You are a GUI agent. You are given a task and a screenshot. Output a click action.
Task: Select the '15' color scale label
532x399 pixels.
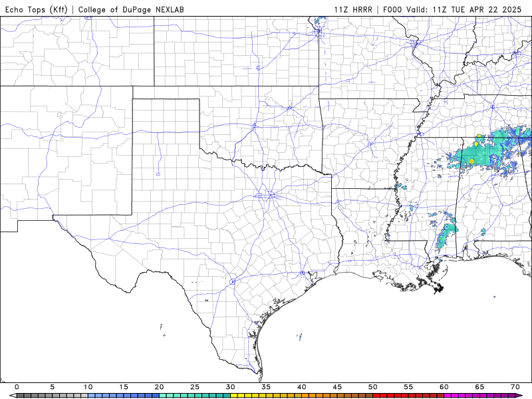tap(124, 387)
